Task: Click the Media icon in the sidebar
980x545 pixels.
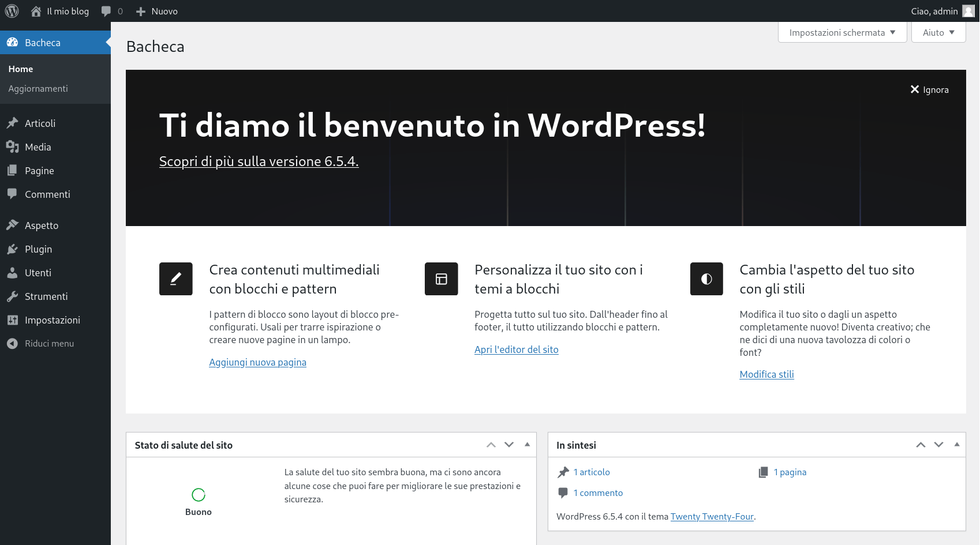Action: pyautogui.click(x=12, y=146)
